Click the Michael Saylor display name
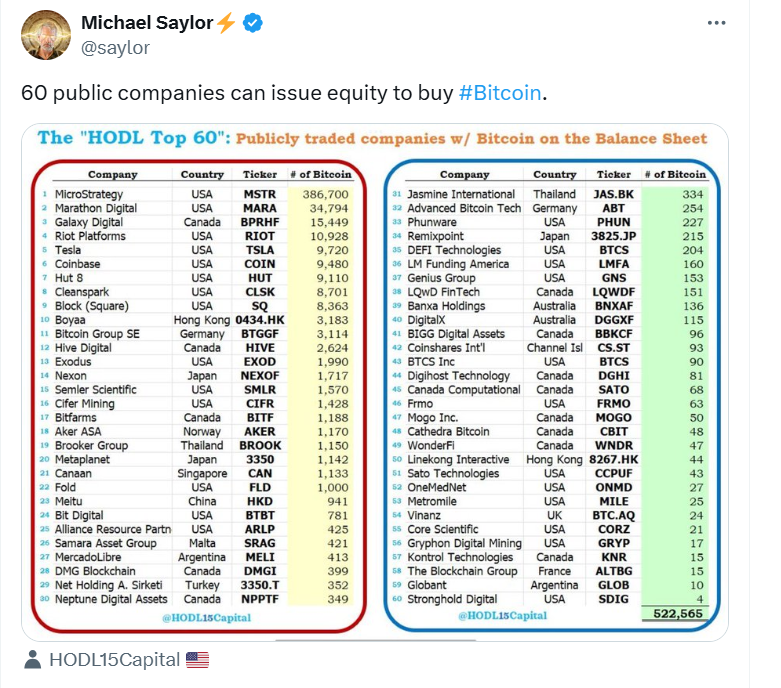The height and width of the screenshot is (688, 781). (x=147, y=23)
